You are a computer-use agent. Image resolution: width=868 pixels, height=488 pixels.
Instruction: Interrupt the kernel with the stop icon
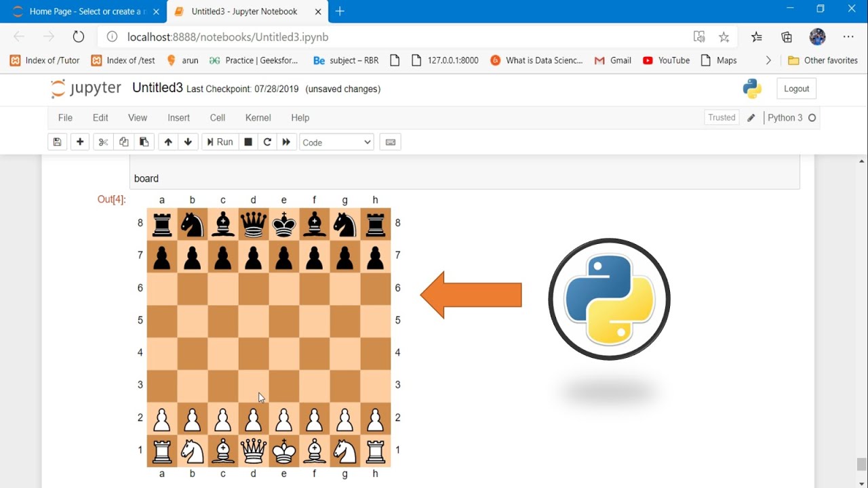[x=248, y=142]
